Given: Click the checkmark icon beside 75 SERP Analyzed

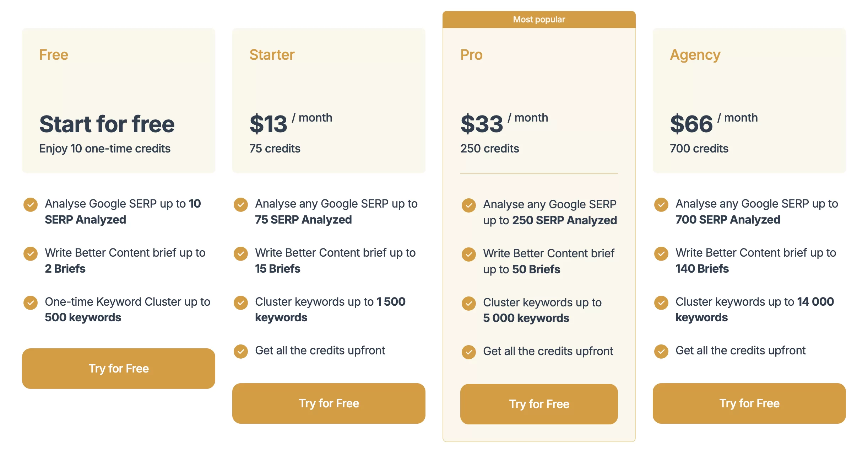Looking at the screenshot, I should tap(241, 205).
